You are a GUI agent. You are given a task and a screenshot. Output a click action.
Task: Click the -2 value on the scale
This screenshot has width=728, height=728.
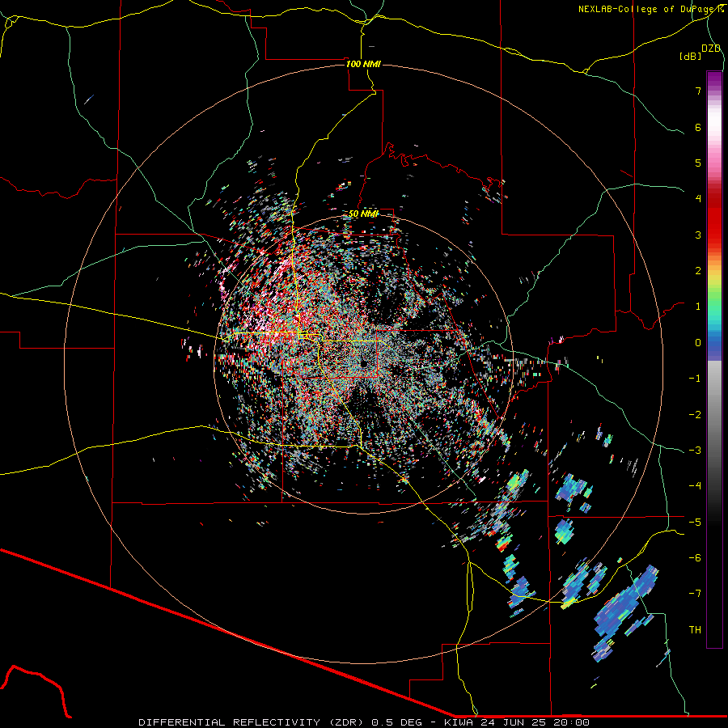coord(695,414)
